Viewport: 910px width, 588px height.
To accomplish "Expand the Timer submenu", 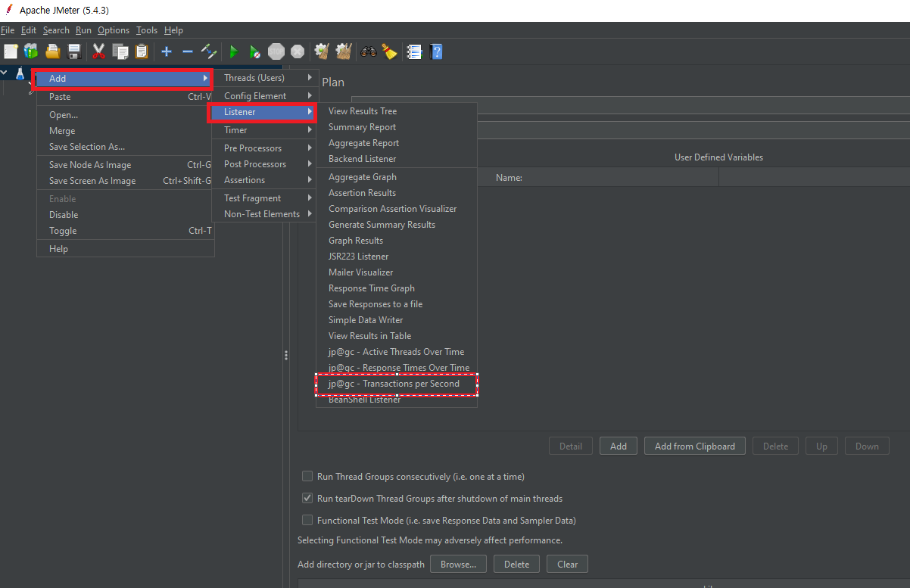I will pos(263,130).
